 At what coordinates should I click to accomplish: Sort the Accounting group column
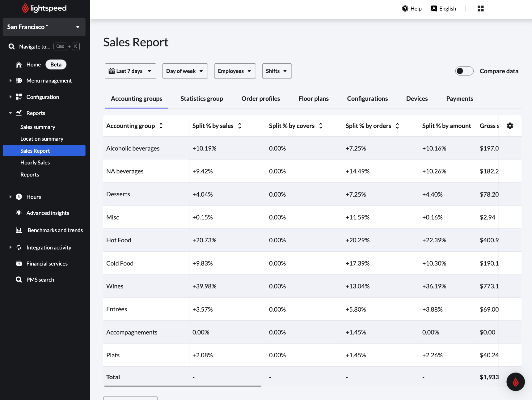coord(161,126)
